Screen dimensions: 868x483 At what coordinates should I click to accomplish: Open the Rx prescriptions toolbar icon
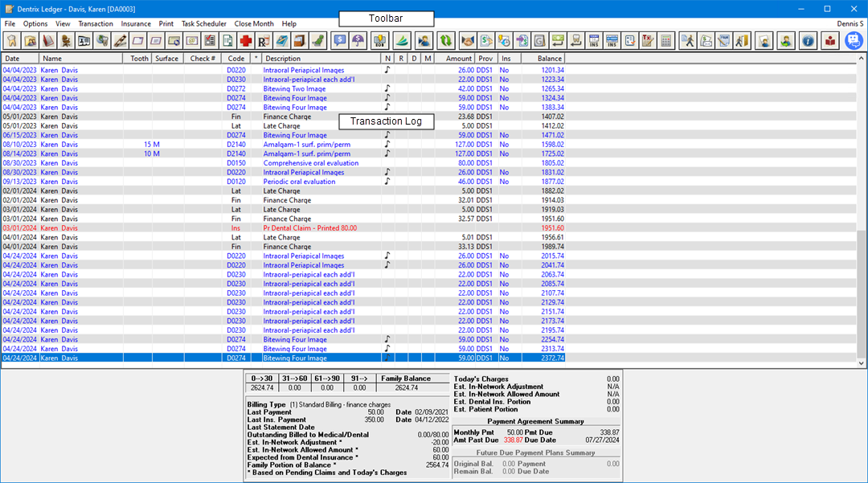[263, 40]
